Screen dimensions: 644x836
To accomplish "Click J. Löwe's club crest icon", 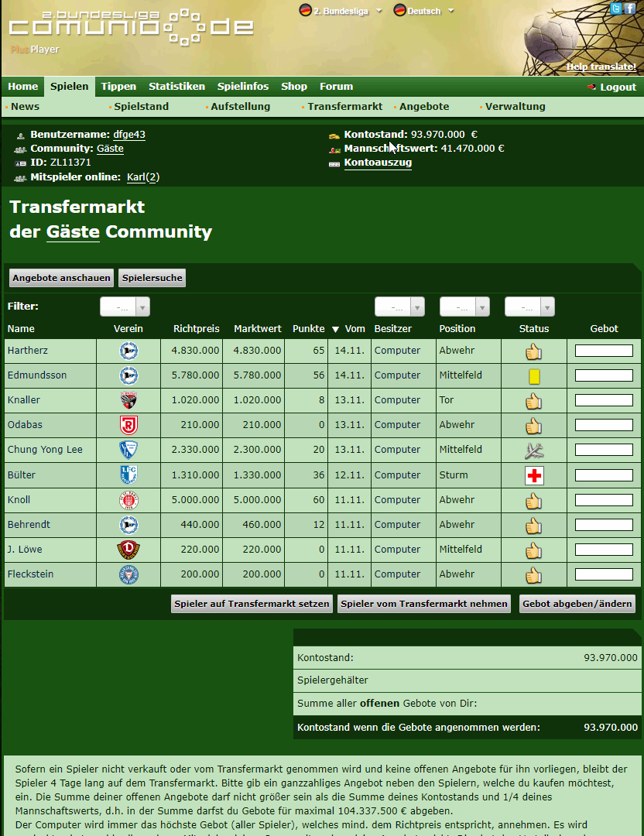I will [128, 550].
